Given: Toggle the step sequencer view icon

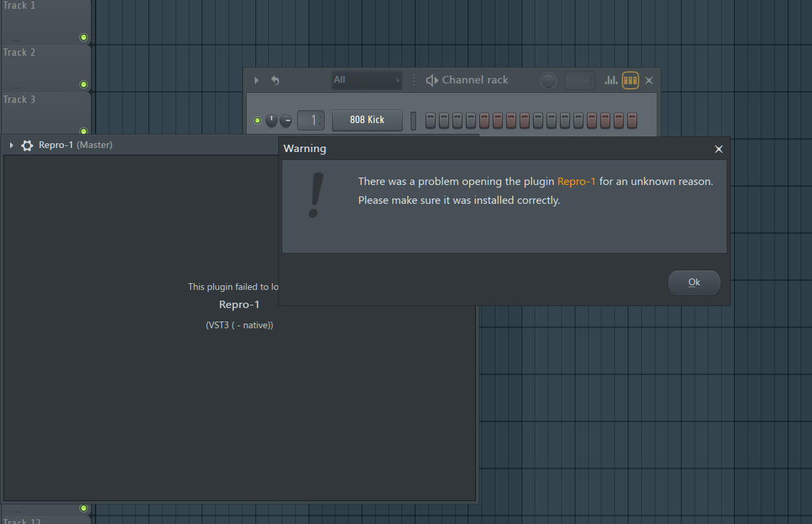Looking at the screenshot, I should click(x=631, y=80).
